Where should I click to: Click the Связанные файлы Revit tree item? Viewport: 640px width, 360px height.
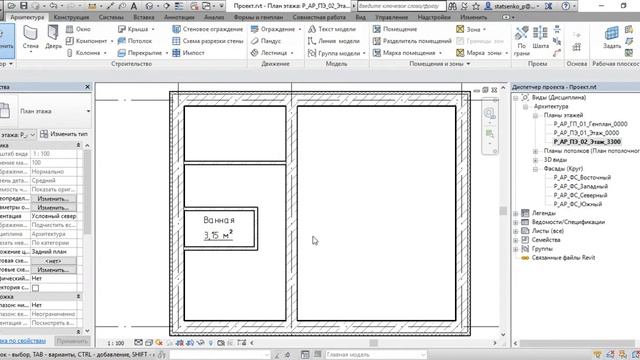click(563, 258)
